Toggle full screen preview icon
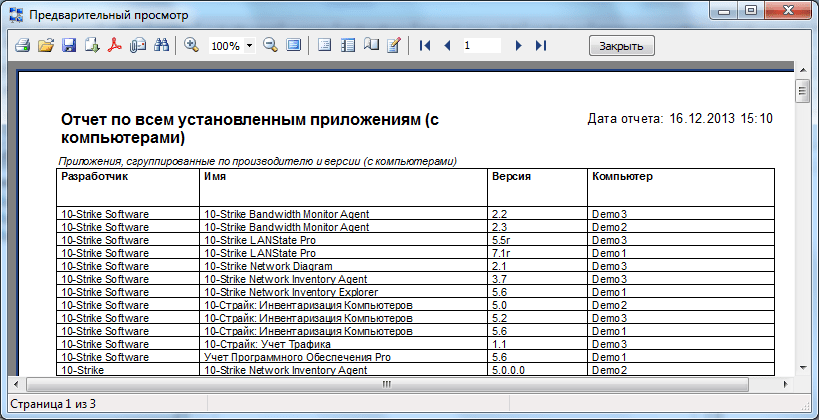Screen dimensions: 819x420 tap(294, 45)
